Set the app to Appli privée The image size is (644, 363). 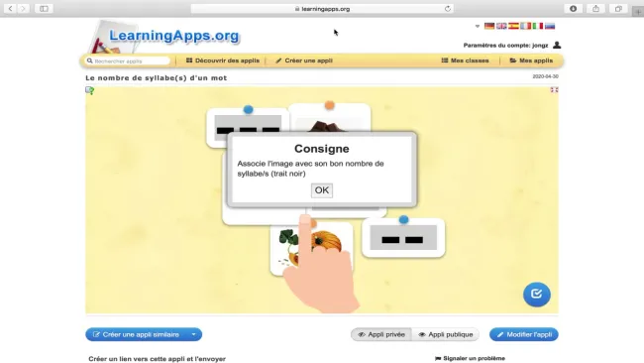(x=381, y=334)
